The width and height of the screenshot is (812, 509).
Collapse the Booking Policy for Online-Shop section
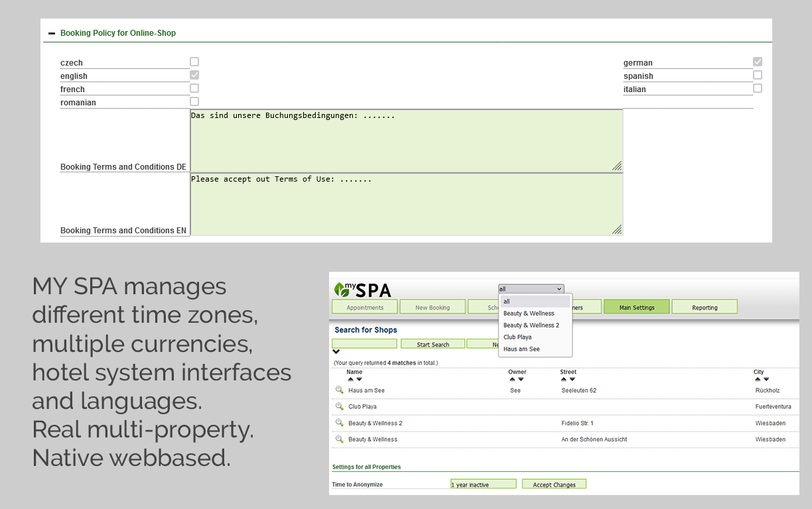click(52, 33)
